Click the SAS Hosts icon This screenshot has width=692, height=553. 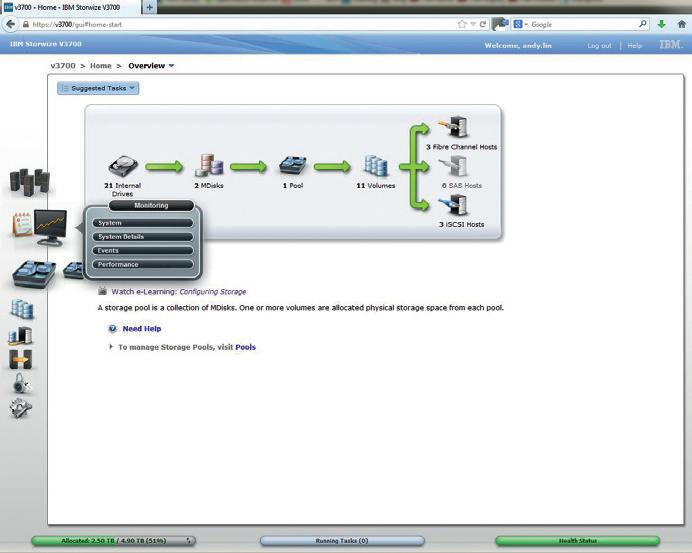click(453, 167)
